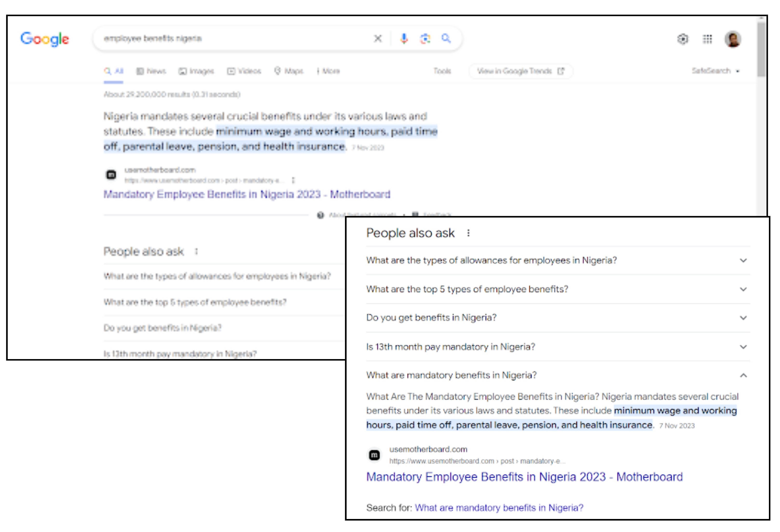The height and width of the screenshot is (532, 780).
Task: Open the account profile avatar
Action: 733,39
